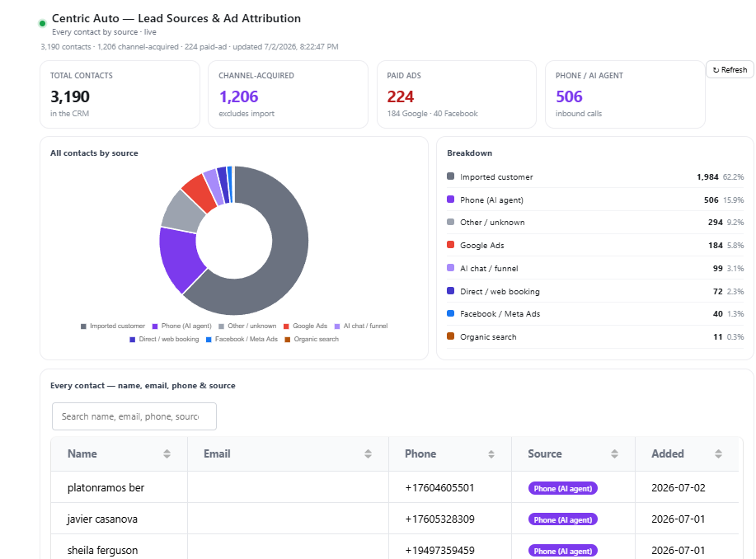The width and height of the screenshot is (756, 559).
Task: Click the gray Imported customer breakdown swatch
Action: [x=450, y=176]
